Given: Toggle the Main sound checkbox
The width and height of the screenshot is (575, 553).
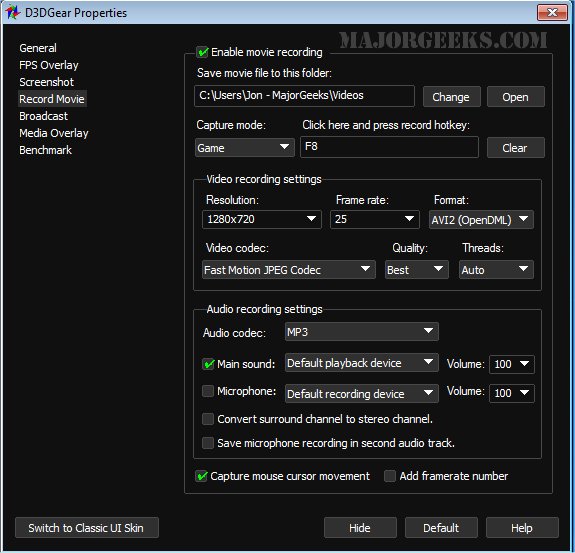Looking at the screenshot, I should coord(208,364).
